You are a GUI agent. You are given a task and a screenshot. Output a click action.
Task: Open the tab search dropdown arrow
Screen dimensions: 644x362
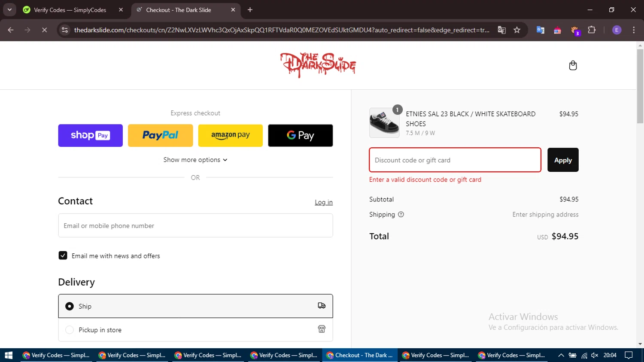(x=9, y=10)
